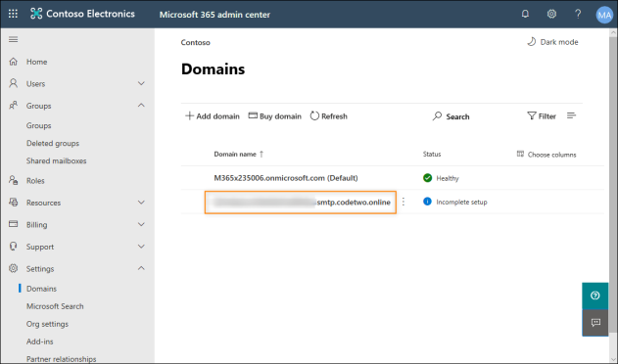Click the Roles icon in sidebar
Image resolution: width=618 pixels, height=364 pixels.
click(14, 180)
